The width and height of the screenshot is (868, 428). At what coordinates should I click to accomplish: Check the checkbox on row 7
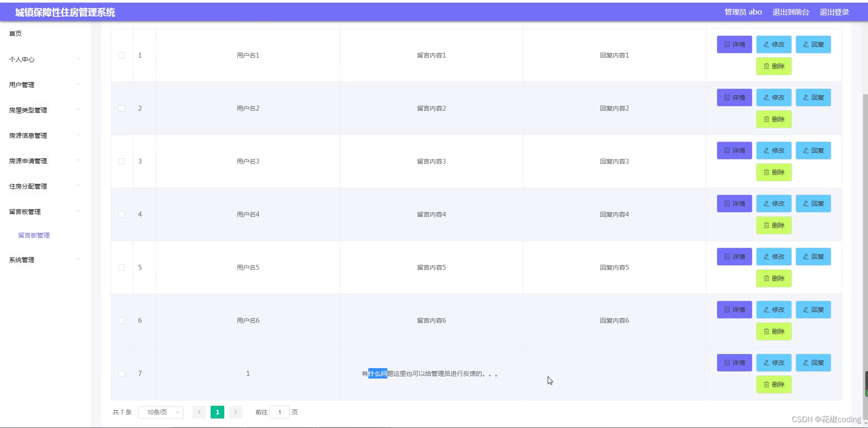(121, 373)
